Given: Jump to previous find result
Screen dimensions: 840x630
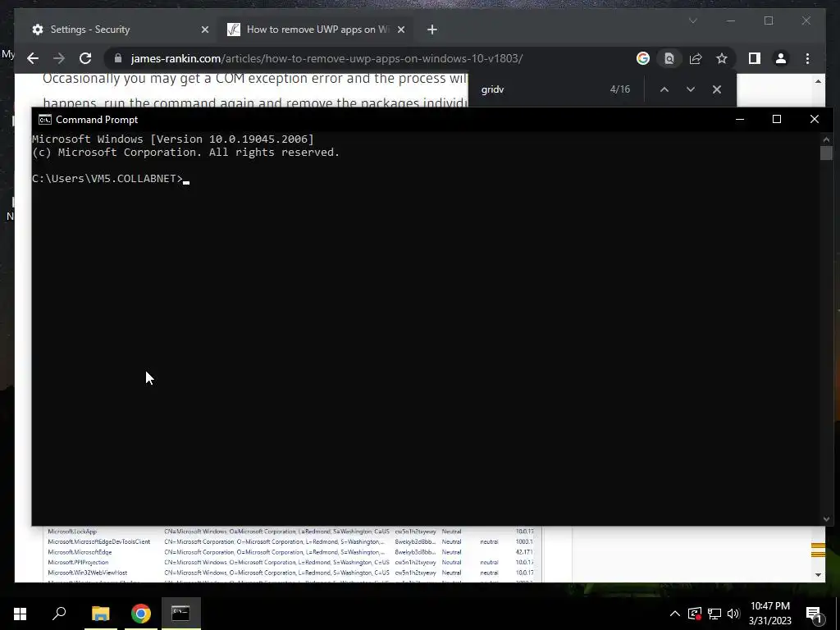Looking at the screenshot, I should pos(664,89).
